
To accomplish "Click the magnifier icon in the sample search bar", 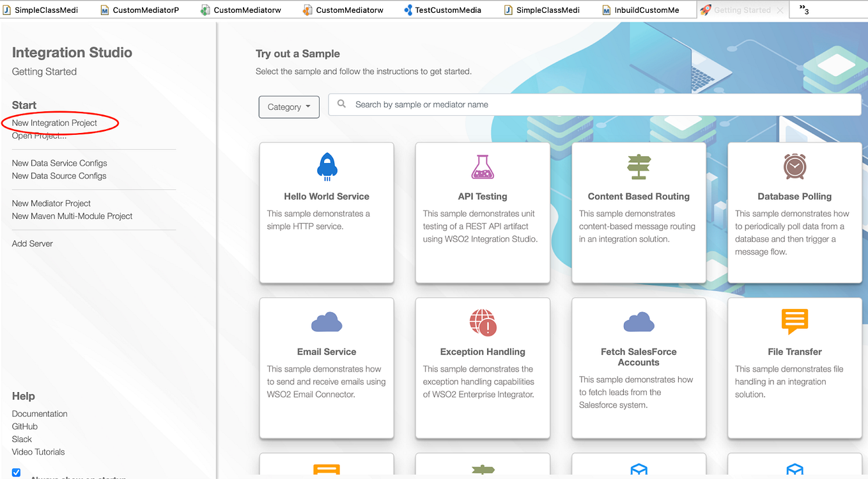I will click(341, 104).
